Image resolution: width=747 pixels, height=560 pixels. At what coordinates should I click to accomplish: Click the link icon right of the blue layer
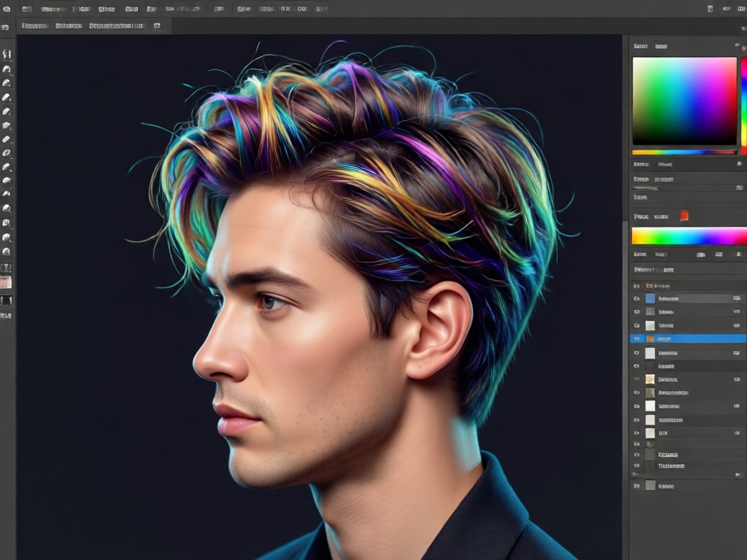point(737,298)
